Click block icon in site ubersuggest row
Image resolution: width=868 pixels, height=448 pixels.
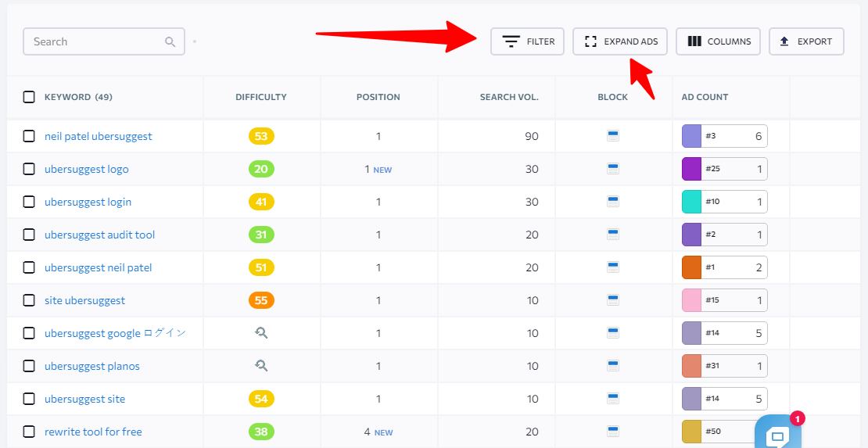pos(613,300)
